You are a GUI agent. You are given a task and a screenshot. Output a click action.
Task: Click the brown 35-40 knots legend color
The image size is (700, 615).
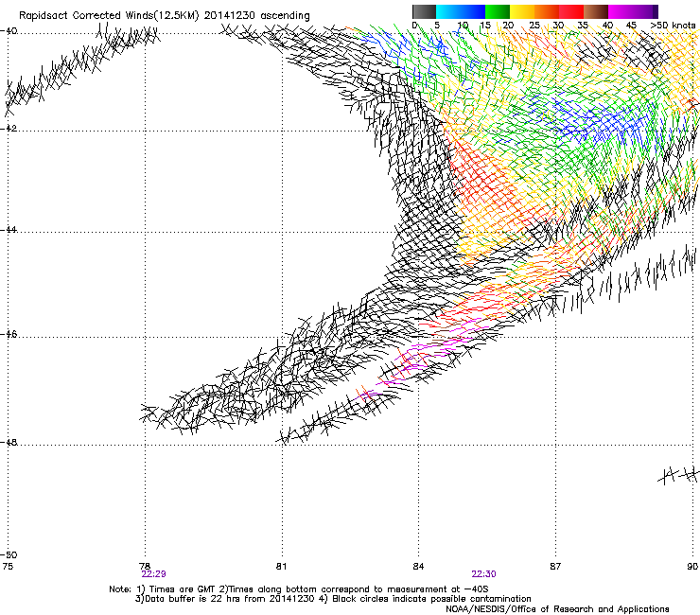(596, 11)
